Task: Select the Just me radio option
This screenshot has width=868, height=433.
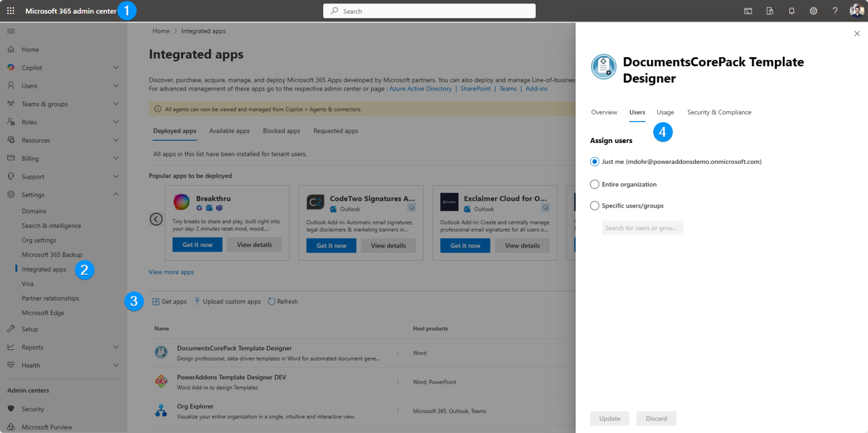Action: click(594, 161)
